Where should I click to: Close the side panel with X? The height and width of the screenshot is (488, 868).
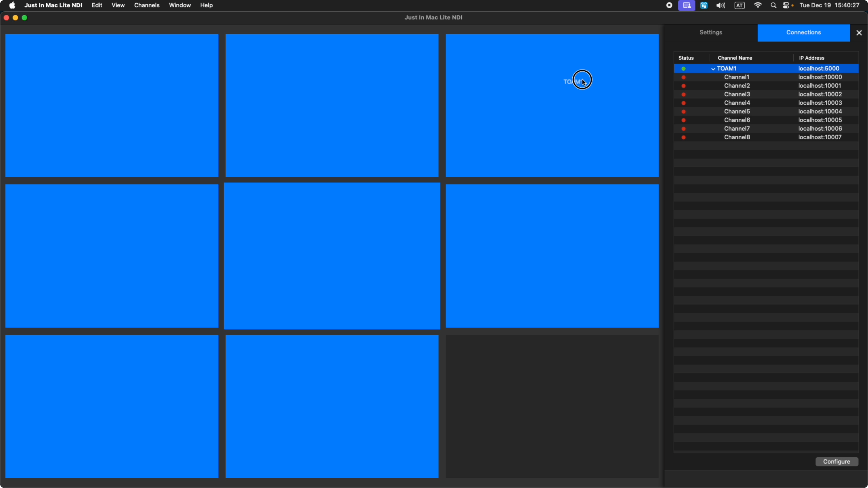(859, 33)
